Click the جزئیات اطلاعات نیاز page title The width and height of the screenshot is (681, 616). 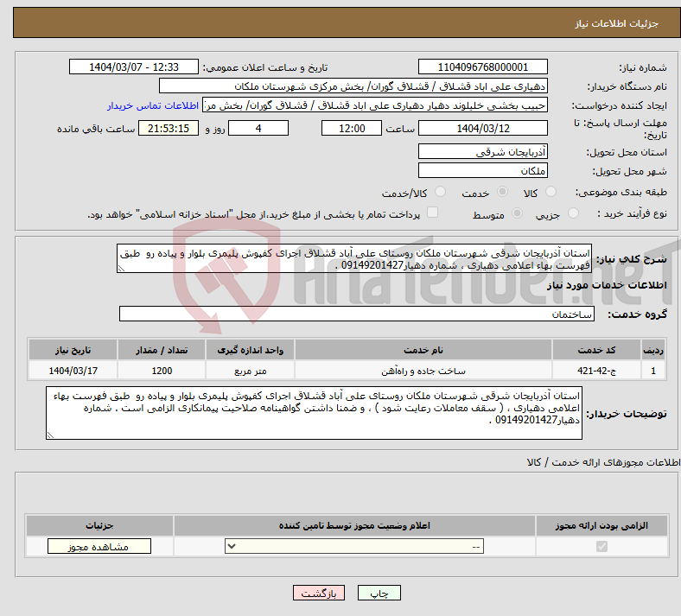pos(617,23)
